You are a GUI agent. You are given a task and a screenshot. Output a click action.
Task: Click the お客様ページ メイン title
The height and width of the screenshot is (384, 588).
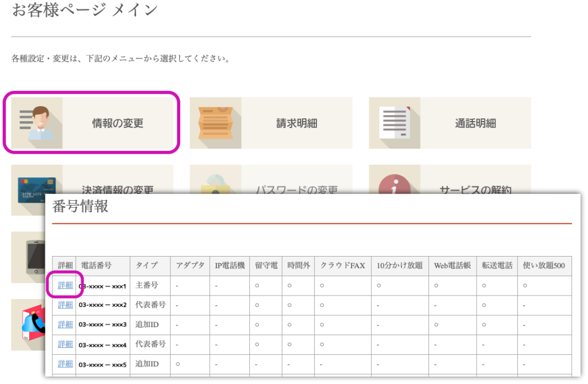pos(84,9)
